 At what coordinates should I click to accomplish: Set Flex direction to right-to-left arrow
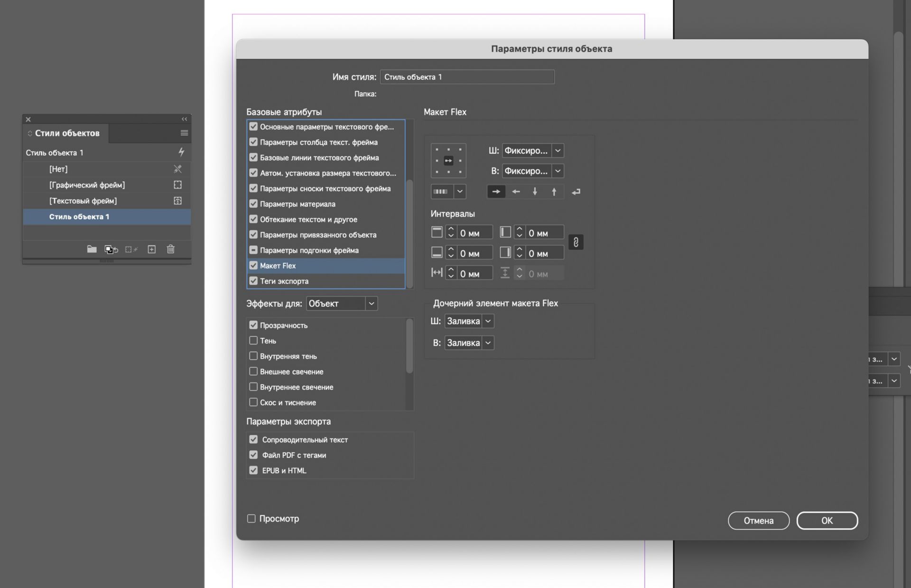(x=516, y=192)
